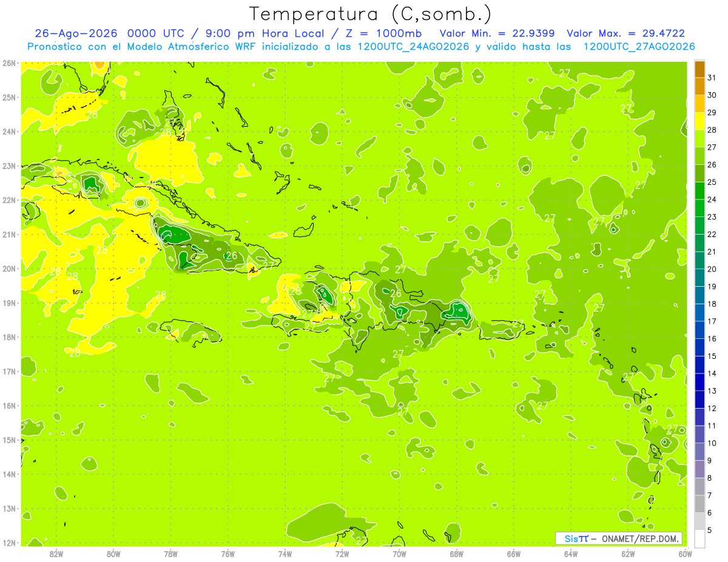Click the ONAMET/REP.DOM. credit label
Viewport: 728px width, 562px height.
click(640, 538)
